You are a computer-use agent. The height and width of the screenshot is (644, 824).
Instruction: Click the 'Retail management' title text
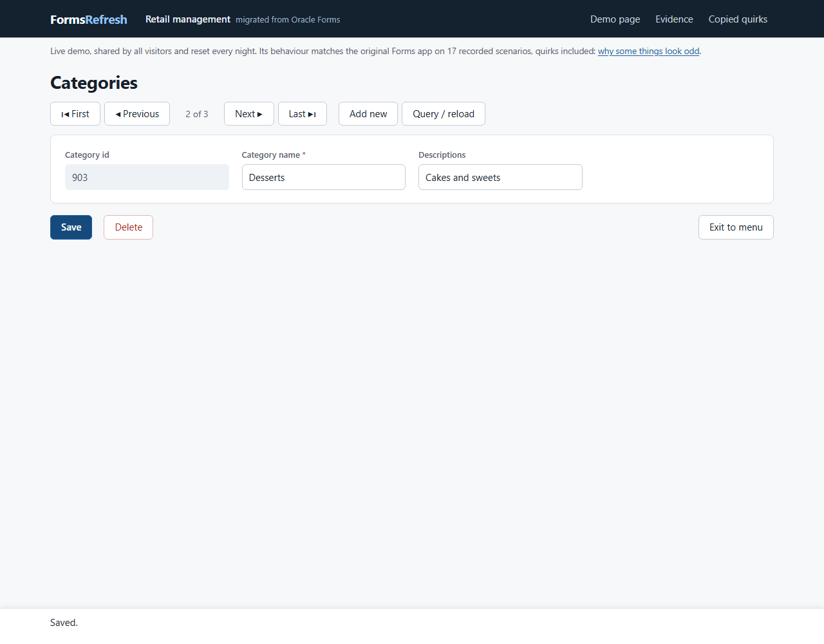[x=188, y=19]
